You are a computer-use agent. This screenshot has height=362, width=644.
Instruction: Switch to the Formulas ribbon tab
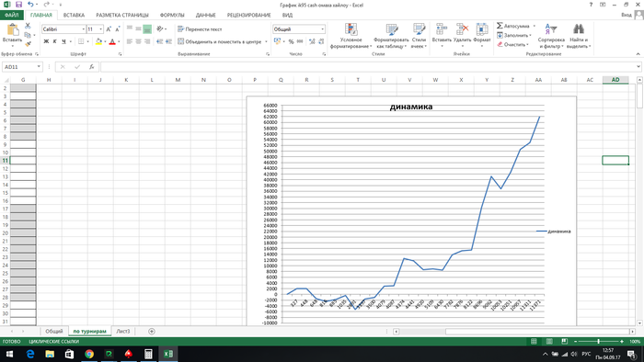point(172,16)
